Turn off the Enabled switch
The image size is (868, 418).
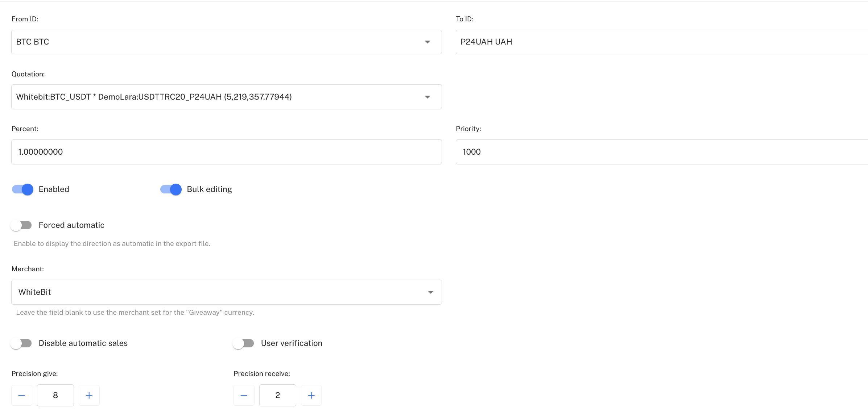[23, 189]
